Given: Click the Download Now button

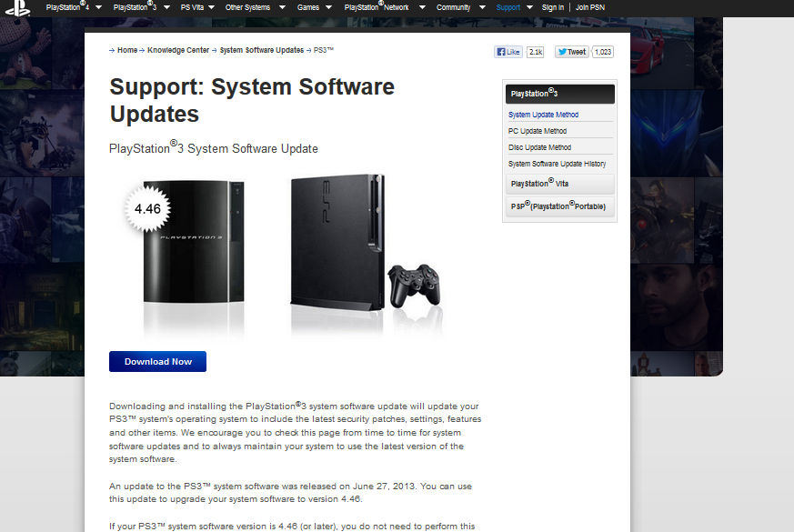Looking at the screenshot, I should [x=157, y=361].
